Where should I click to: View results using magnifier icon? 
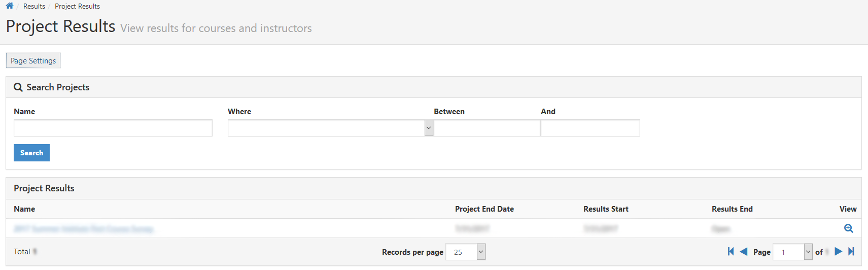[849, 228]
